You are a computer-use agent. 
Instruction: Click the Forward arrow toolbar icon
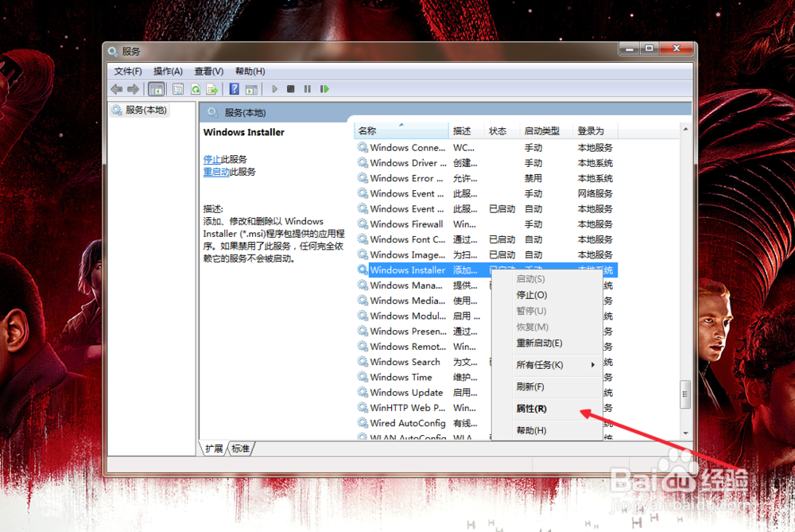tap(134, 89)
